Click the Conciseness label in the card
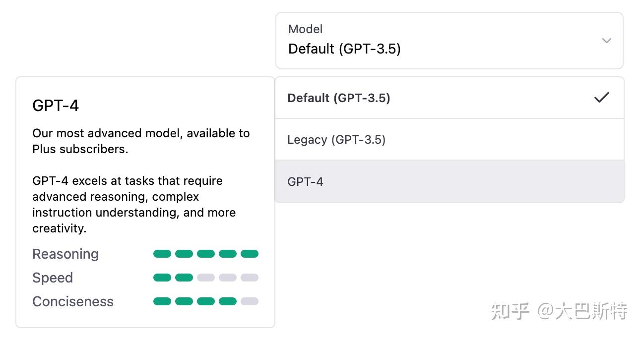The height and width of the screenshot is (337, 644). [x=73, y=302]
